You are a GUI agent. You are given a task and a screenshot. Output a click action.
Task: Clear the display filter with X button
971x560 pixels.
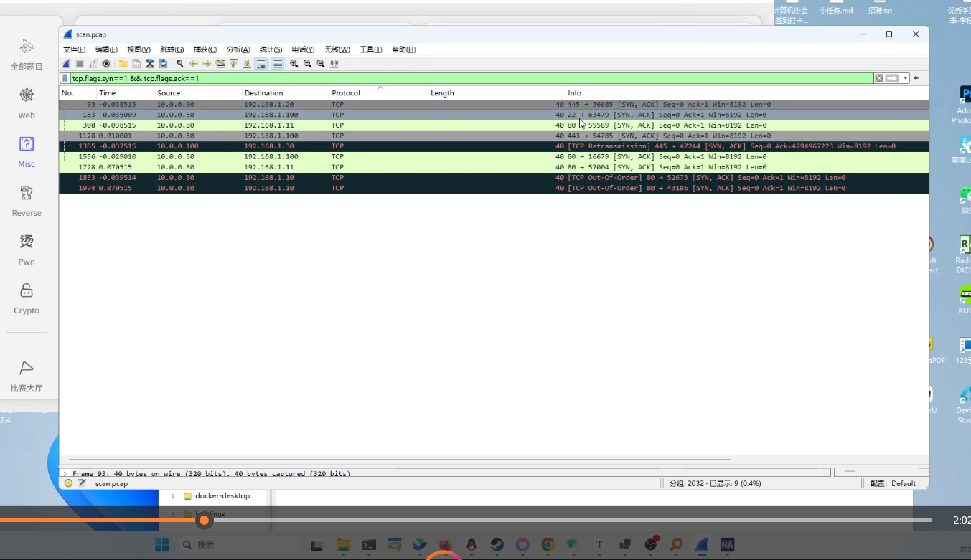(x=879, y=78)
